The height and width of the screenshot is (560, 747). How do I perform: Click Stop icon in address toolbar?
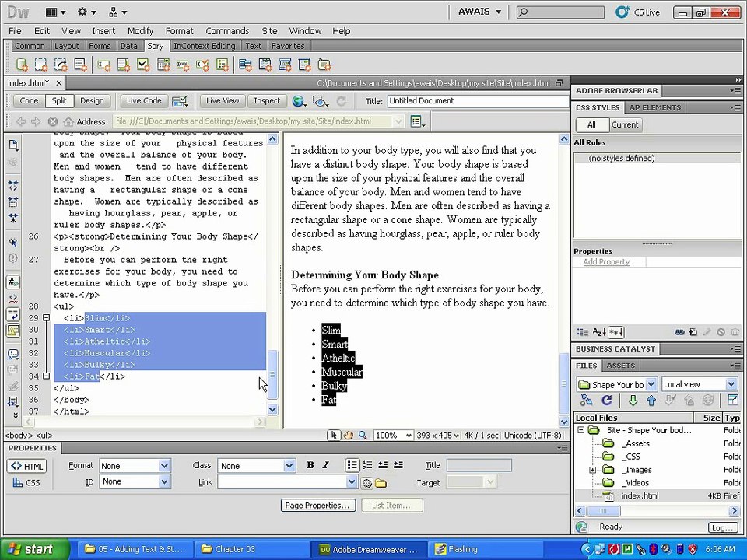(53, 121)
